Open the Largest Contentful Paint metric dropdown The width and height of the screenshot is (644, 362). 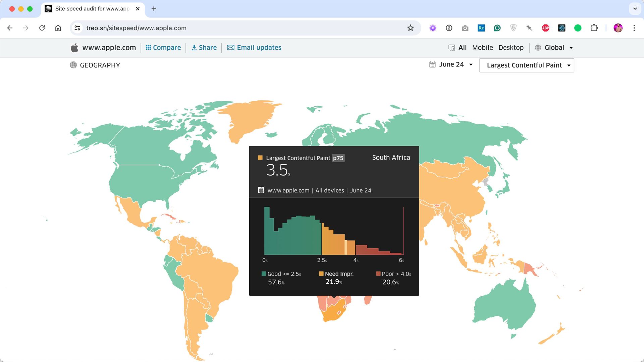527,65
